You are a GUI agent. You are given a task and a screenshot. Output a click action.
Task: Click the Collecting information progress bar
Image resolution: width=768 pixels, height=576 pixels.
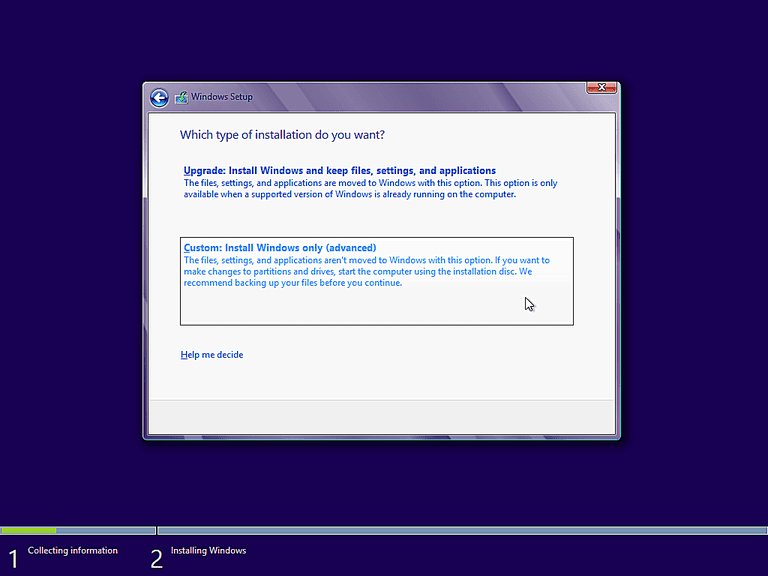pyautogui.click(x=78, y=530)
